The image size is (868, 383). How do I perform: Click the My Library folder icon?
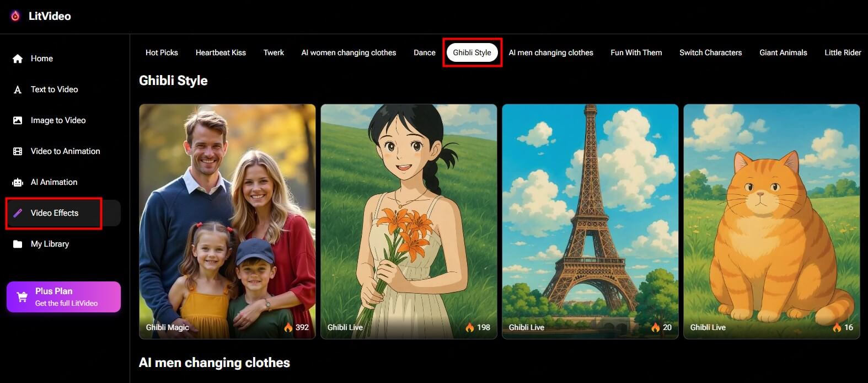18,244
